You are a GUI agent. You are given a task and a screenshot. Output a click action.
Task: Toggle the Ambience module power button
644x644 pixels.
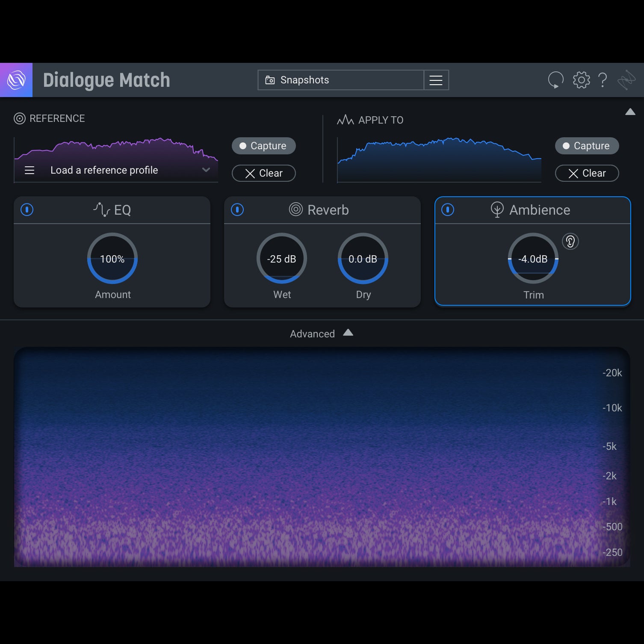448,210
